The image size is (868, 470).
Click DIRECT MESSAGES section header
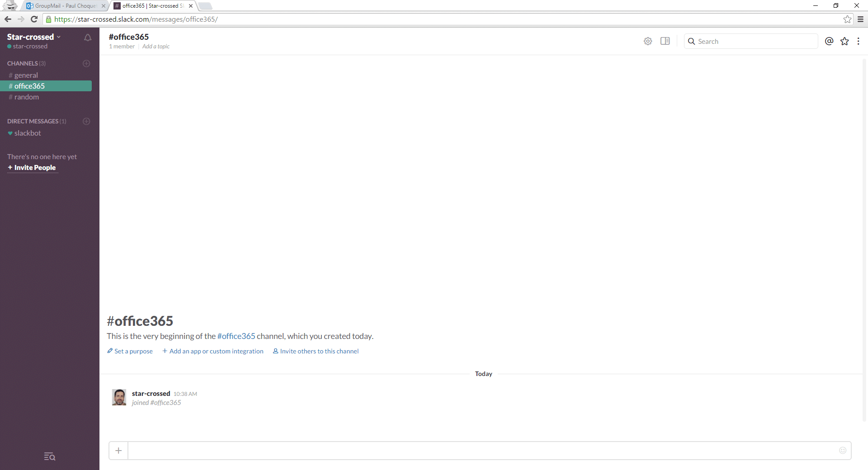(37, 121)
